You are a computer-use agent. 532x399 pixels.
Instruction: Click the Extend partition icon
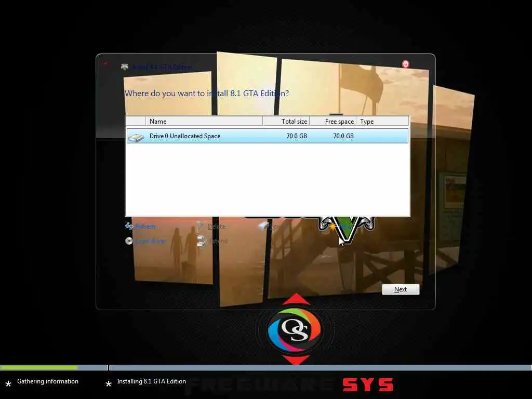tap(201, 241)
